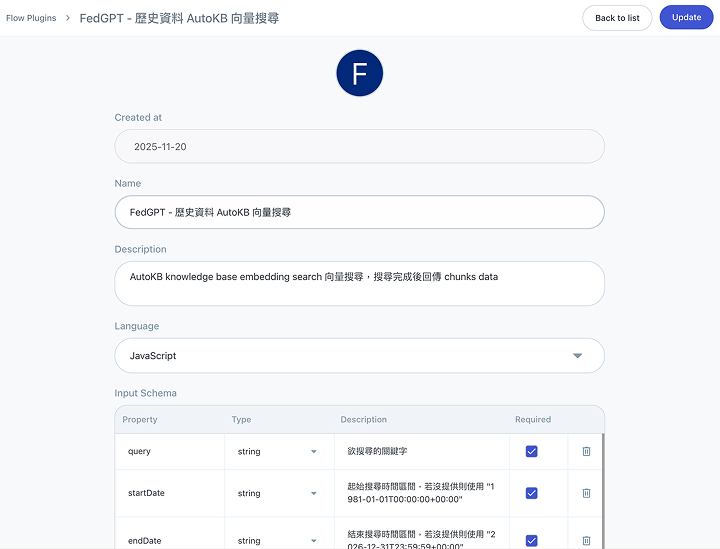Screen dimensions: 720x549
Task: Click the breadcrumb chevron separator
Action: point(68,18)
